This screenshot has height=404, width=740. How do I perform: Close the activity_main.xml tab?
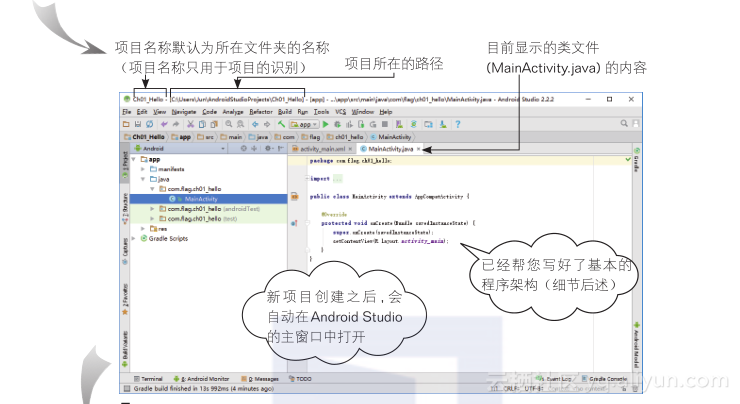tap(350, 149)
